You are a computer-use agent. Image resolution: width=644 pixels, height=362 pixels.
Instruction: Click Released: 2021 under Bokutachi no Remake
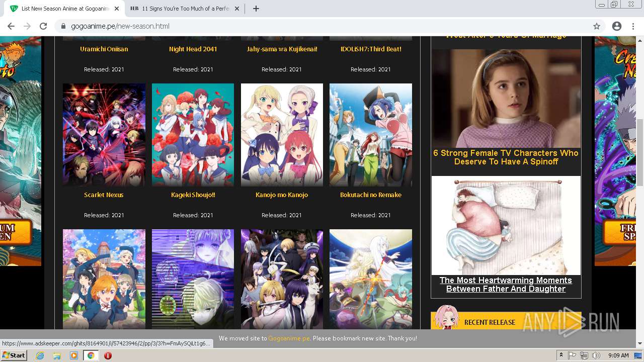click(x=371, y=215)
